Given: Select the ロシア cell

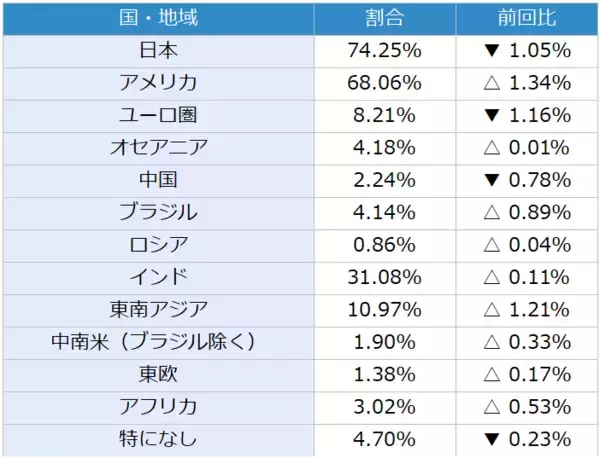Looking at the screenshot, I should click(159, 244).
